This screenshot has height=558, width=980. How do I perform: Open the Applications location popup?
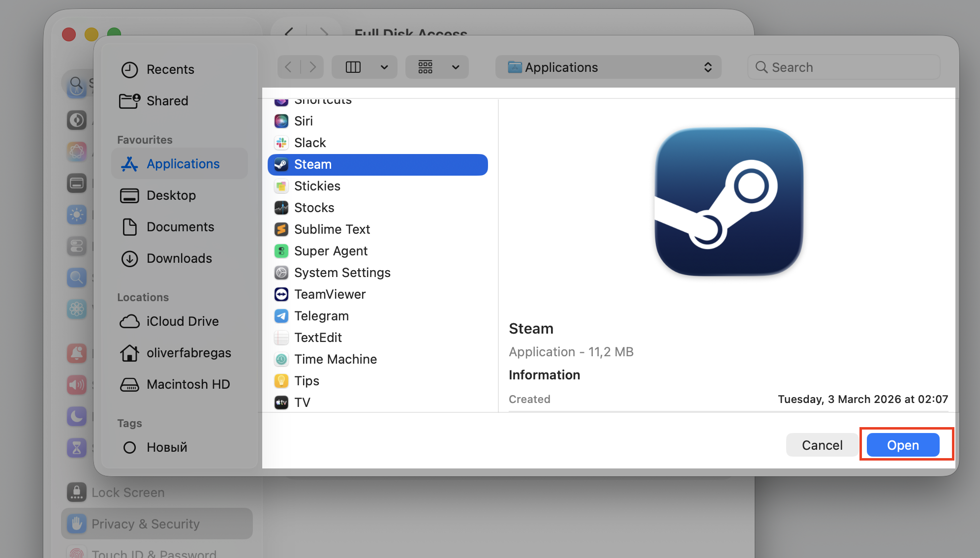609,67
